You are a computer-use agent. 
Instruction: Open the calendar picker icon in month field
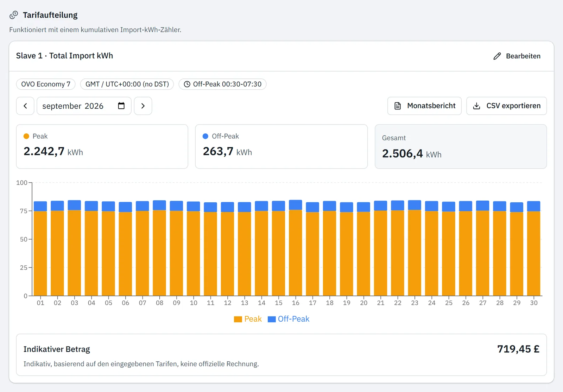pyautogui.click(x=121, y=106)
